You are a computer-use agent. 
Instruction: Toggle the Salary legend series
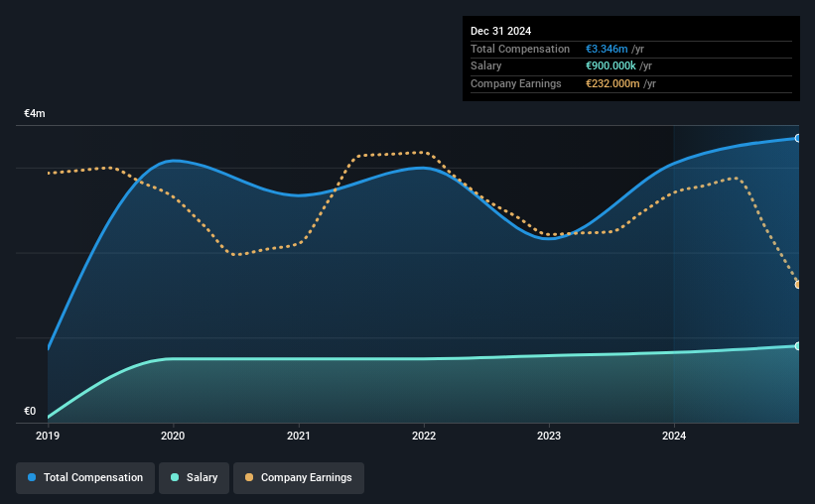(x=194, y=477)
